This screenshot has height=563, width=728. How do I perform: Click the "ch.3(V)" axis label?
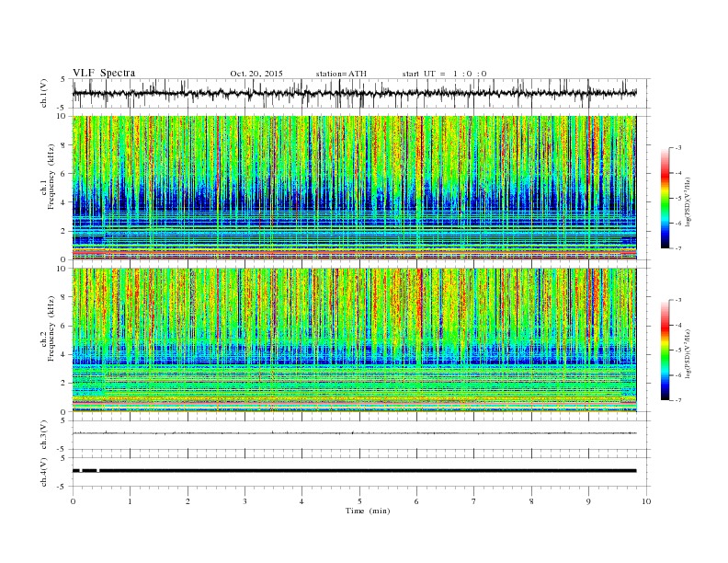pos(44,435)
